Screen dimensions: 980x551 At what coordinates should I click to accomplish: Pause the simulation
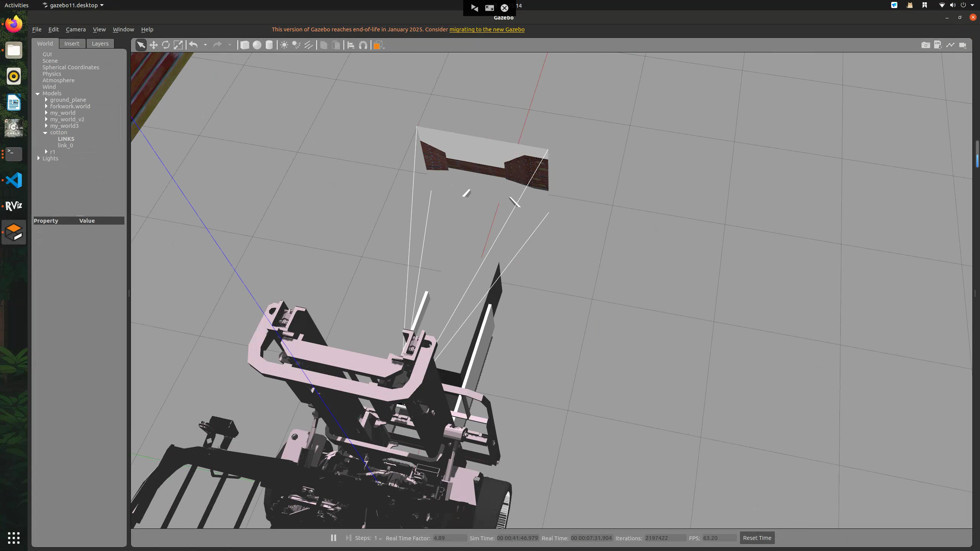pyautogui.click(x=333, y=538)
